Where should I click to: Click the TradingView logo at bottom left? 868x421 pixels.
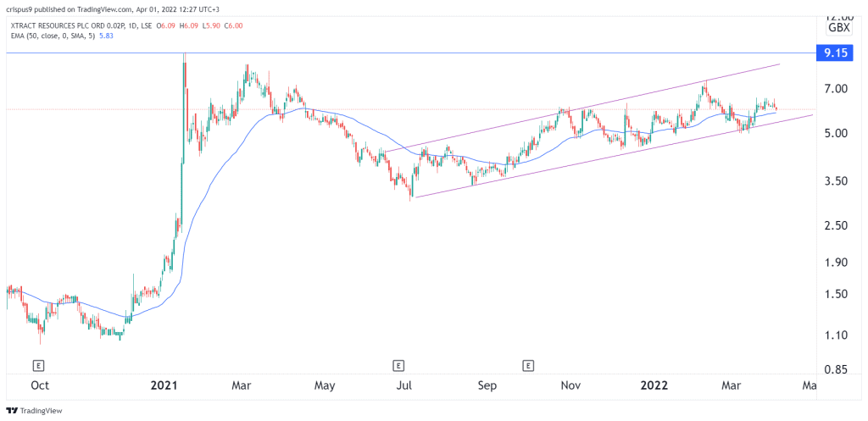pyautogui.click(x=34, y=411)
